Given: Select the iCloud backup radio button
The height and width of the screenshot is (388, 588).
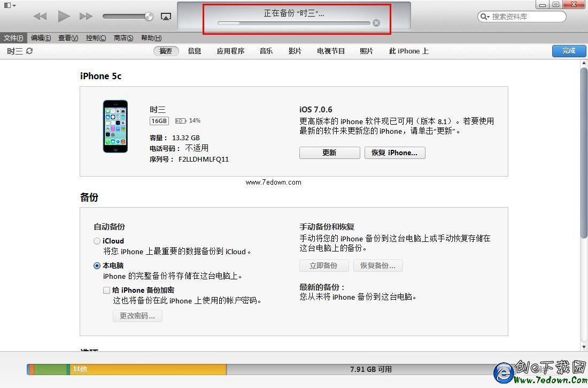Looking at the screenshot, I should [97, 241].
